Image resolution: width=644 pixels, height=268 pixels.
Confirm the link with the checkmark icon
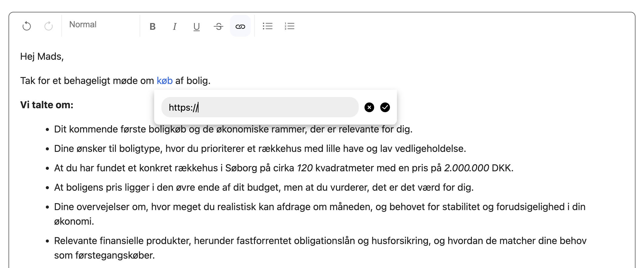[385, 107]
